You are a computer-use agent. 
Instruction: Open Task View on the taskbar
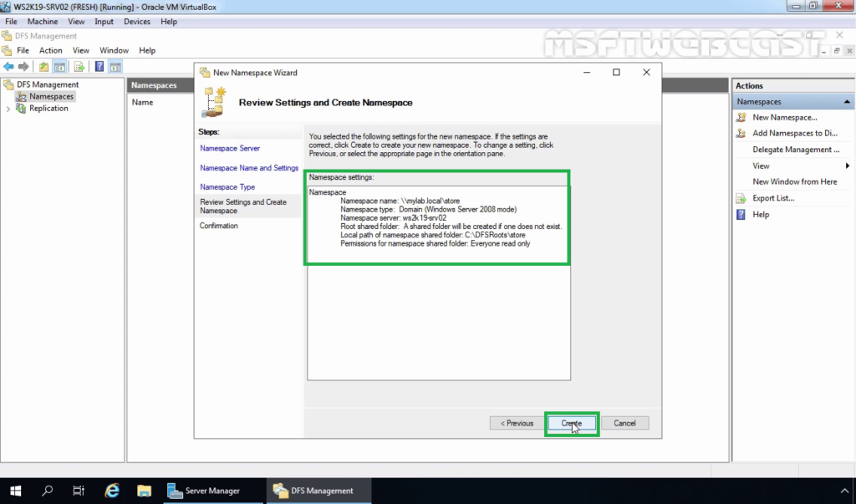click(79, 491)
